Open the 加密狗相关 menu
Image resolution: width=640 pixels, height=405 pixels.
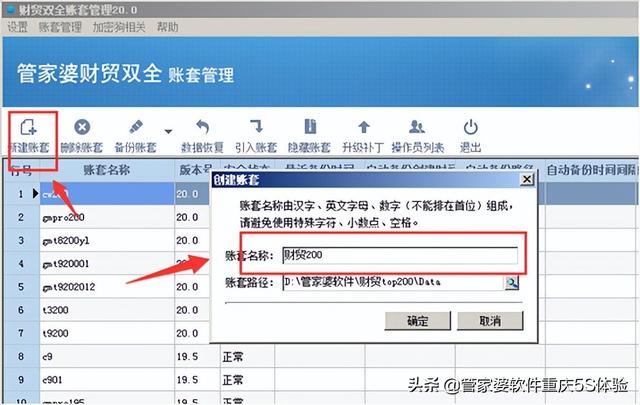pyautogui.click(x=119, y=27)
